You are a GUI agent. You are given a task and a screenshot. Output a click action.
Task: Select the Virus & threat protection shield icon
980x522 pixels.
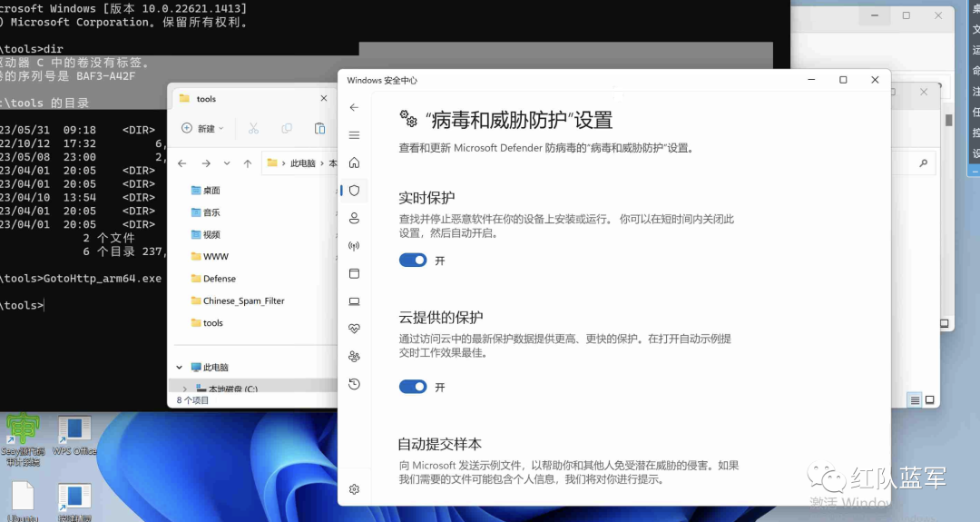point(355,191)
